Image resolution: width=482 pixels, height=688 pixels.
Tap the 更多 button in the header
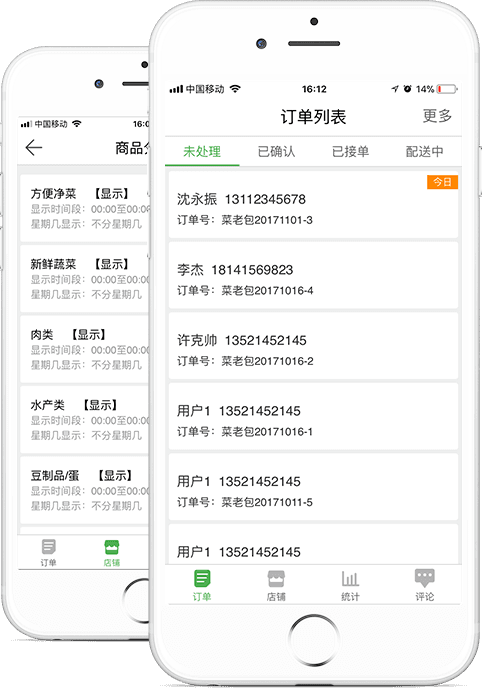[x=437, y=116]
